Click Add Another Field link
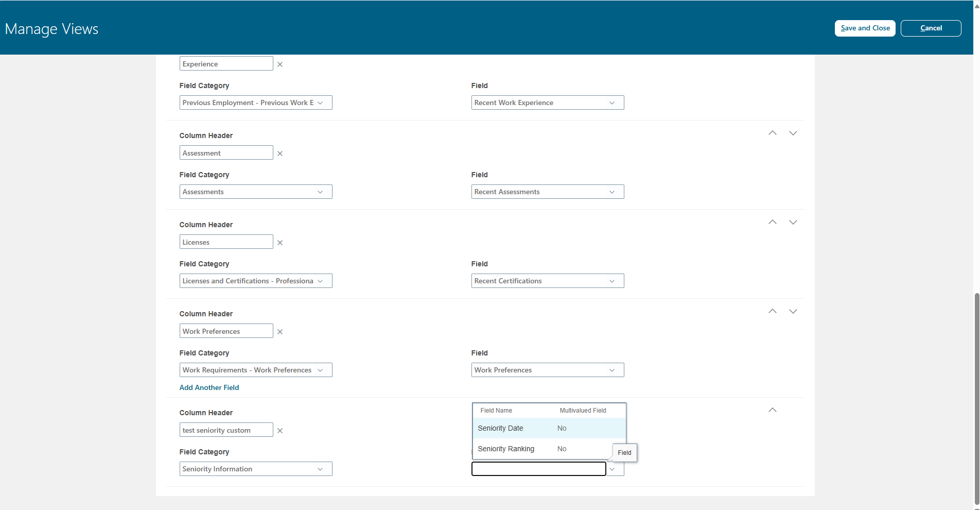The image size is (980, 510). coord(209,387)
